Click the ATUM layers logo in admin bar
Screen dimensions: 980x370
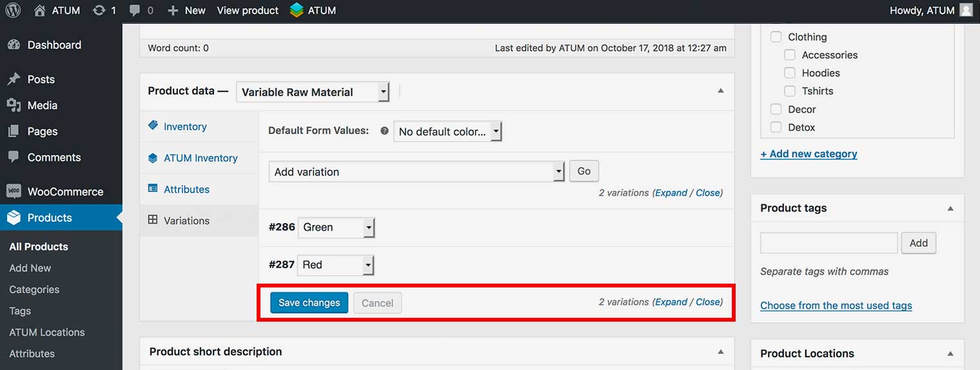pos(297,10)
